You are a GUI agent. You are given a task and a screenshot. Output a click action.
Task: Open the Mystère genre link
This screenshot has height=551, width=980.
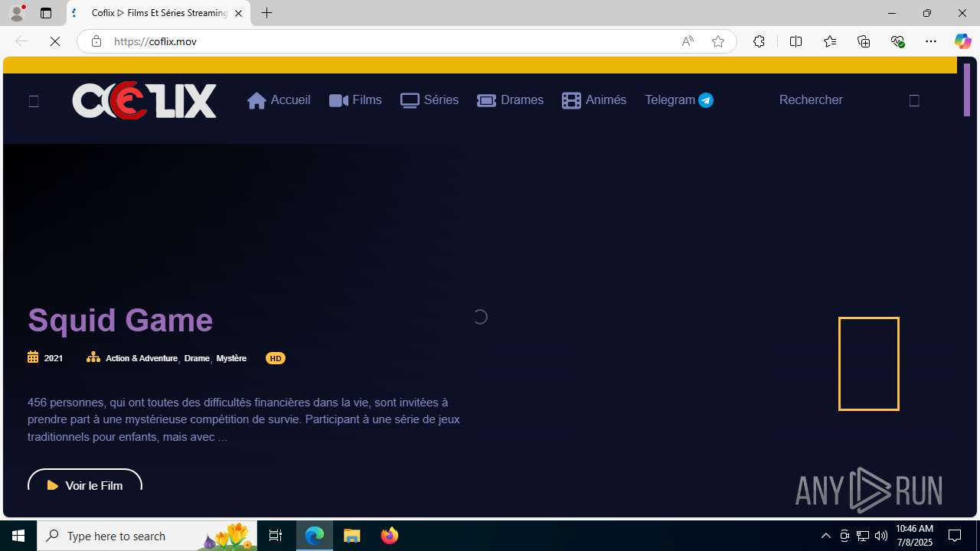(231, 358)
